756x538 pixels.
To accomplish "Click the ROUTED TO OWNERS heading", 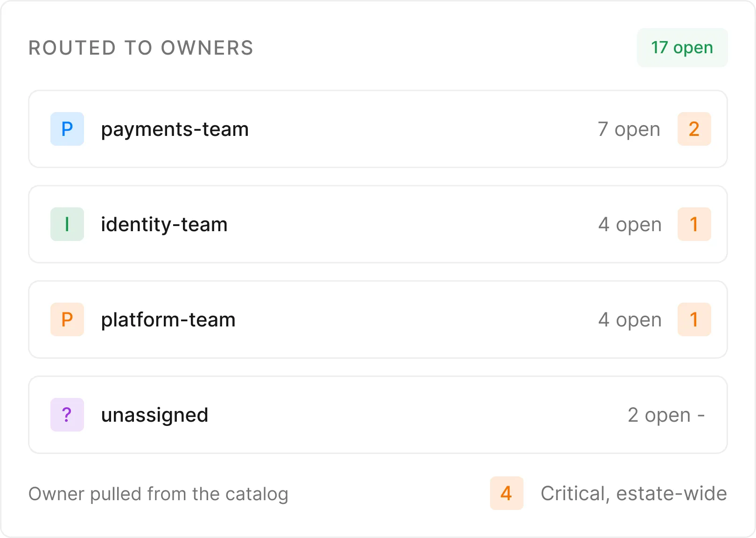I will coord(141,48).
